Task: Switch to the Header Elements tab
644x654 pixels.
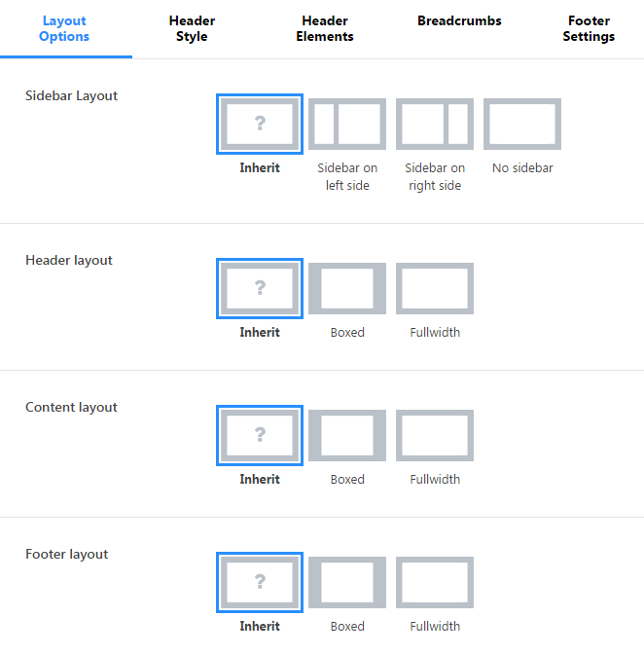Action: [x=325, y=28]
